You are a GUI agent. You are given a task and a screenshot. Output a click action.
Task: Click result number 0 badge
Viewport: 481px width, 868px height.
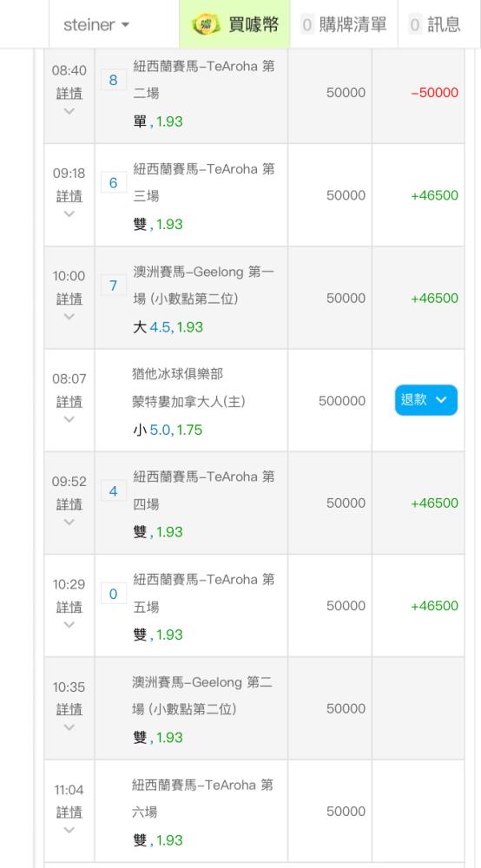tap(114, 594)
